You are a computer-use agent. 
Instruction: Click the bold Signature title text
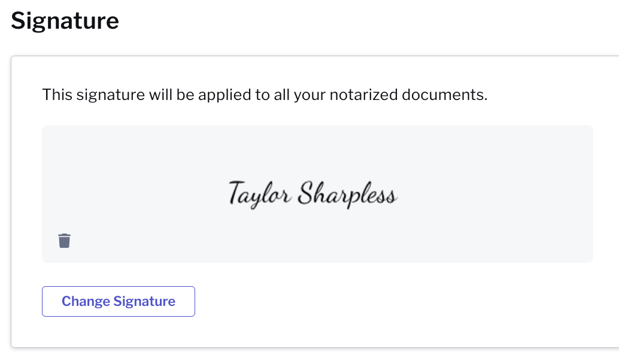(x=65, y=20)
